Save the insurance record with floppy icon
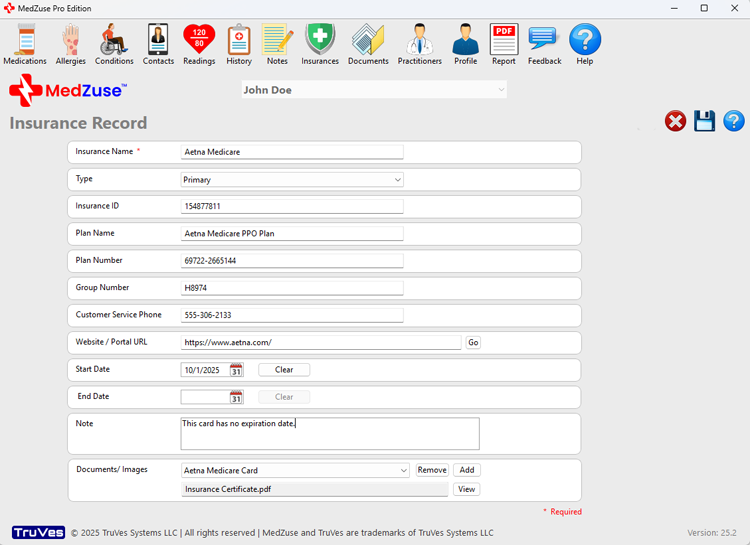This screenshot has height=545, width=750. [x=705, y=121]
